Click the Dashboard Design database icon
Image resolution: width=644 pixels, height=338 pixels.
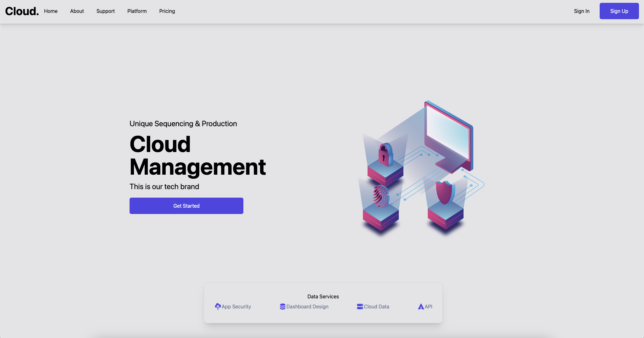pyautogui.click(x=282, y=306)
